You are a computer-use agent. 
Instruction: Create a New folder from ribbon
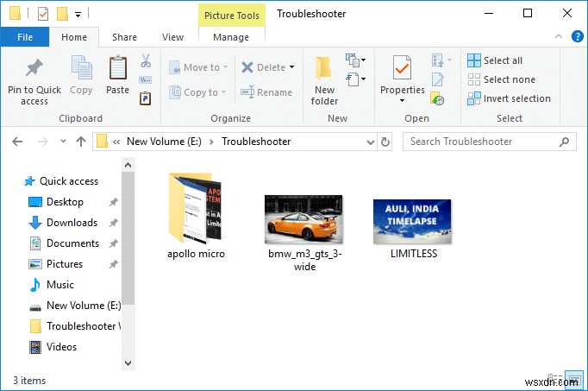tap(324, 80)
